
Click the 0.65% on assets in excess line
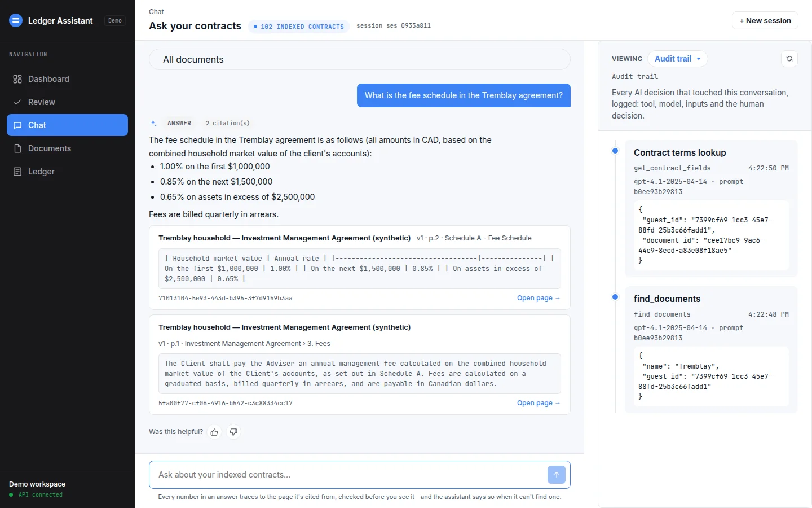(237, 197)
